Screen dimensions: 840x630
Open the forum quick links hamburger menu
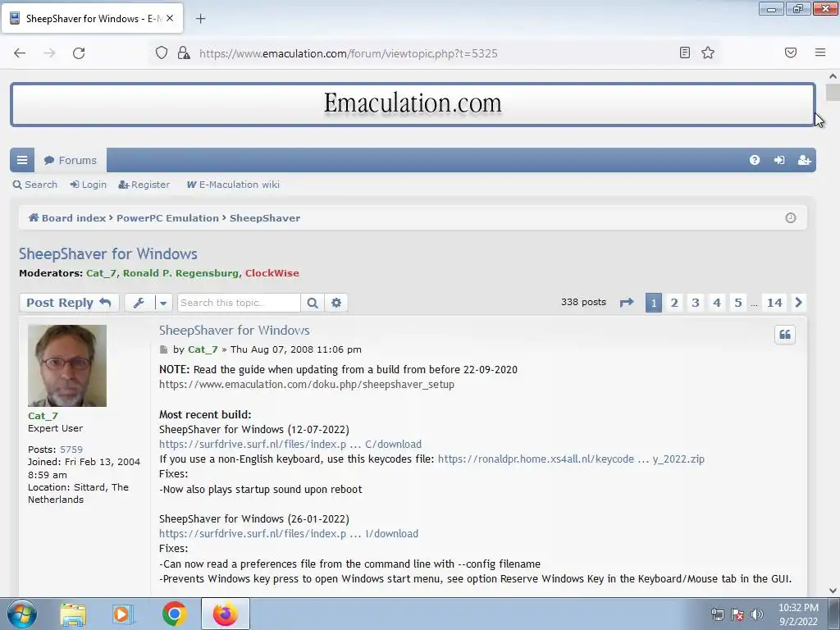click(22, 160)
